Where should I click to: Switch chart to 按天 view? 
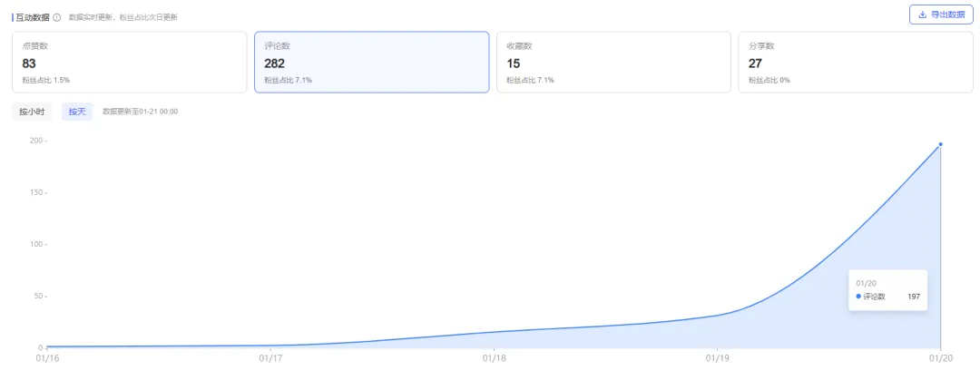pyautogui.click(x=77, y=112)
